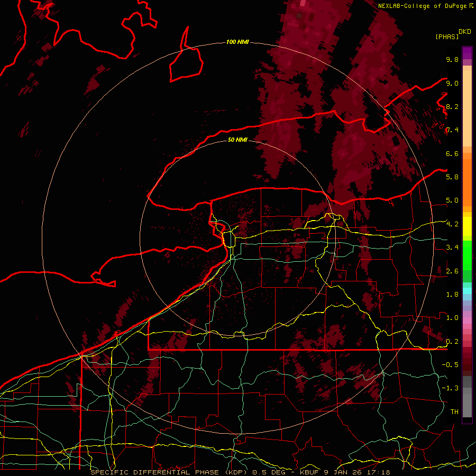
Task: Click the 8.2 value on the color scale
Action: [x=452, y=106]
